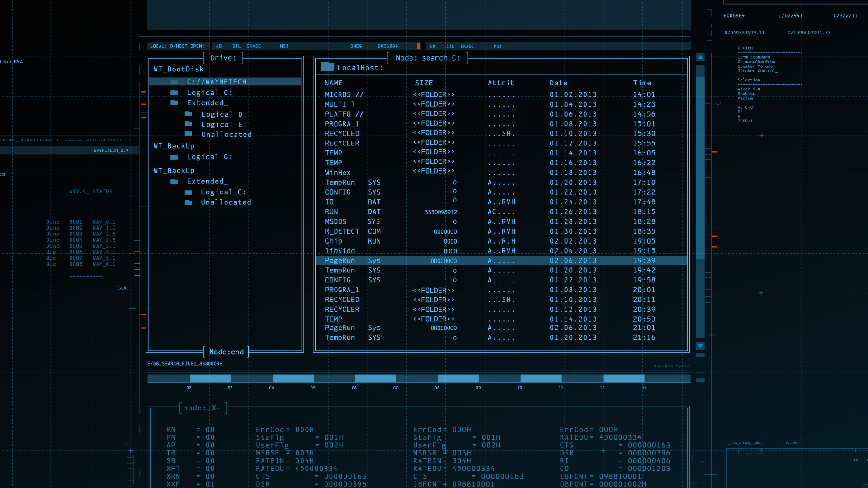Select first WT_BackUp tree node
Viewport: 868px width, 488px height.
coord(174,146)
